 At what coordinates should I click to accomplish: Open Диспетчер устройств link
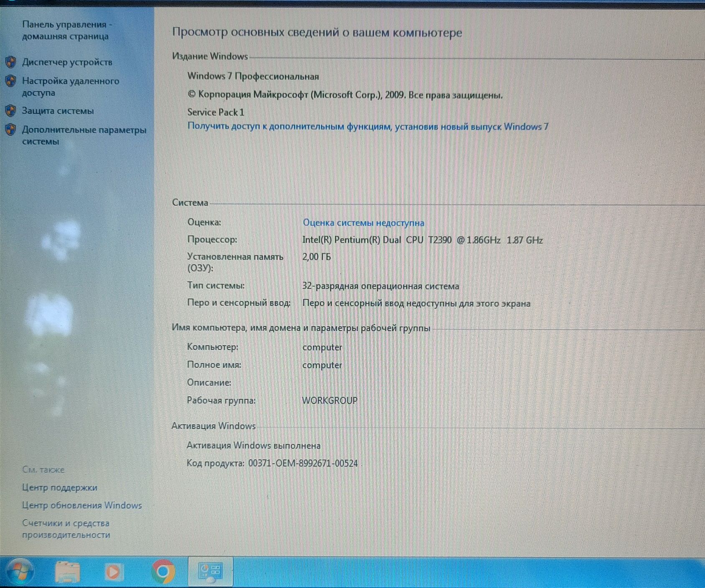coord(67,62)
